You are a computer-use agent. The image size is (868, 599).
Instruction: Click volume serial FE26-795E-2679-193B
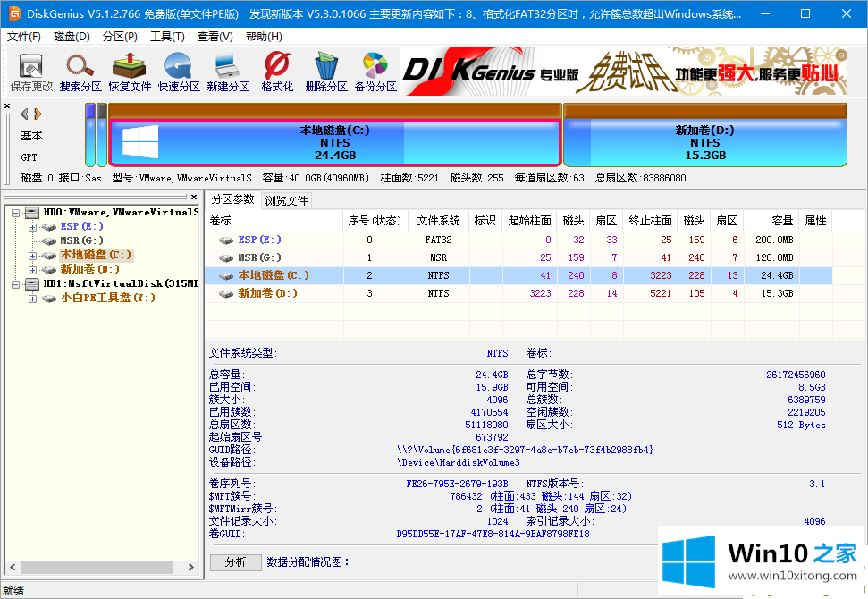(457, 484)
